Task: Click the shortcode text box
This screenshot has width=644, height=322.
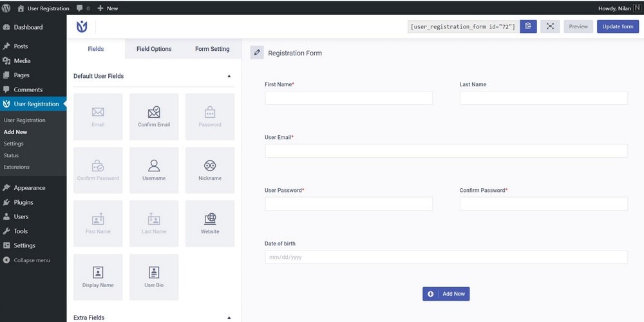Action: pos(463,26)
